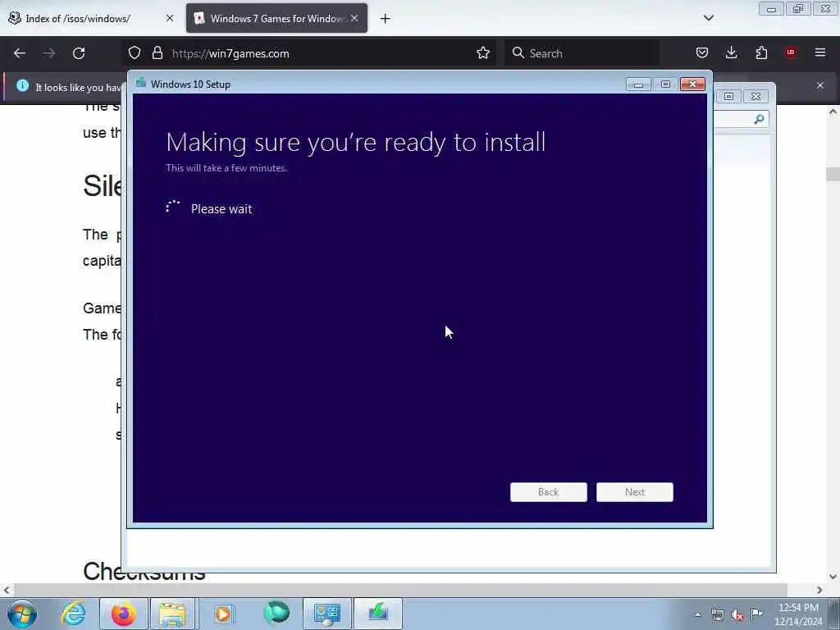Reload the win7games.com page
Image resolution: width=840 pixels, height=630 pixels.
point(79,53)
